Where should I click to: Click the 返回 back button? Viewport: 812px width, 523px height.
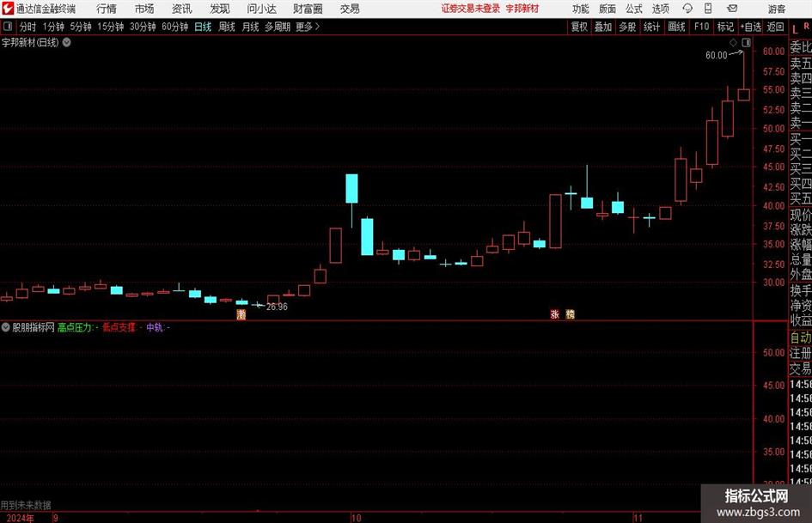(775, 27)
